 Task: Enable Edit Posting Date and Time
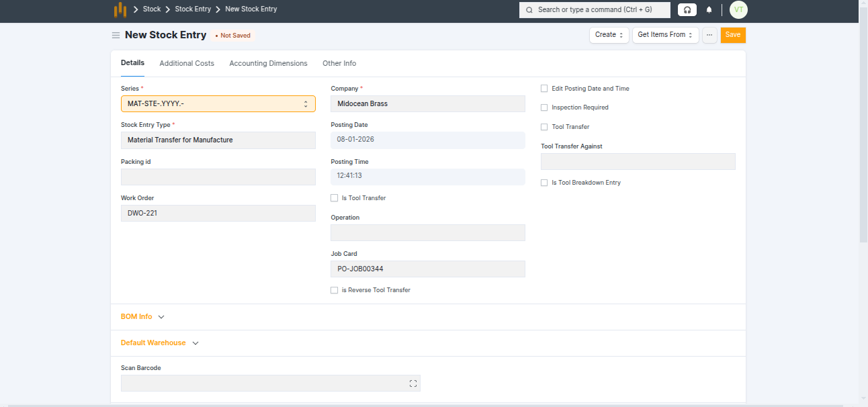[544, 89]
